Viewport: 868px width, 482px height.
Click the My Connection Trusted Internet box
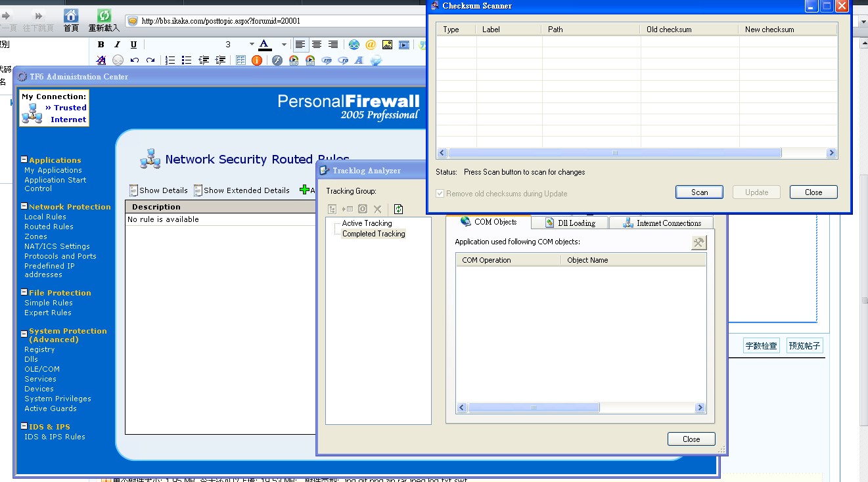coord(54,108)
